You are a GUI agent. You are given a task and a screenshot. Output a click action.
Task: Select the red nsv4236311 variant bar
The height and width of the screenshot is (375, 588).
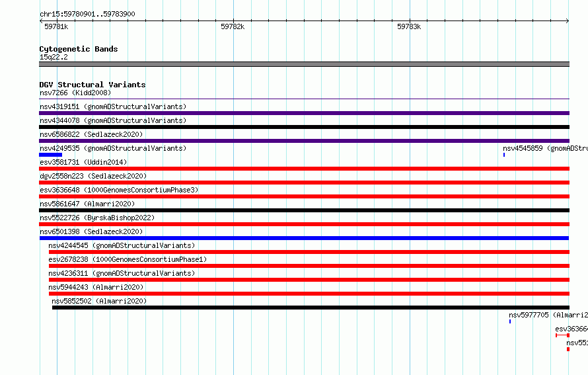click(309, 280)
